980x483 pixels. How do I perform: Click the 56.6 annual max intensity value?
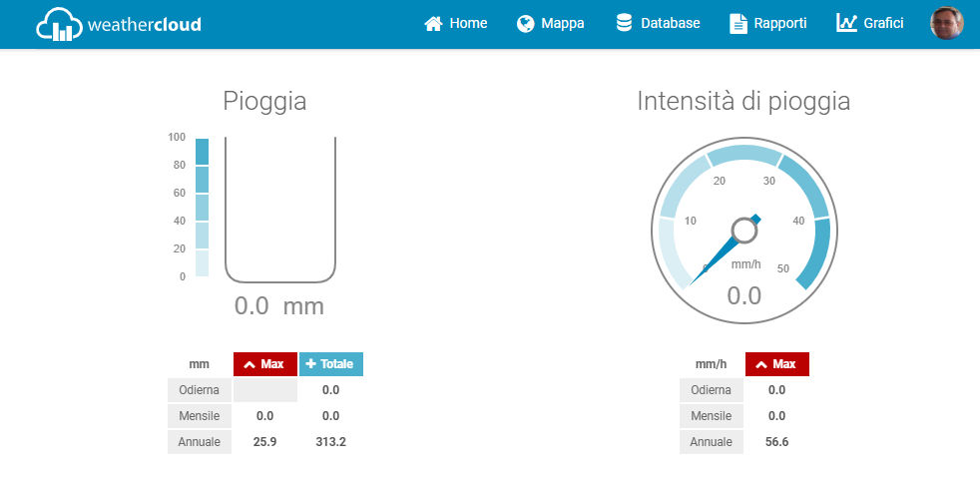(776, 442)
